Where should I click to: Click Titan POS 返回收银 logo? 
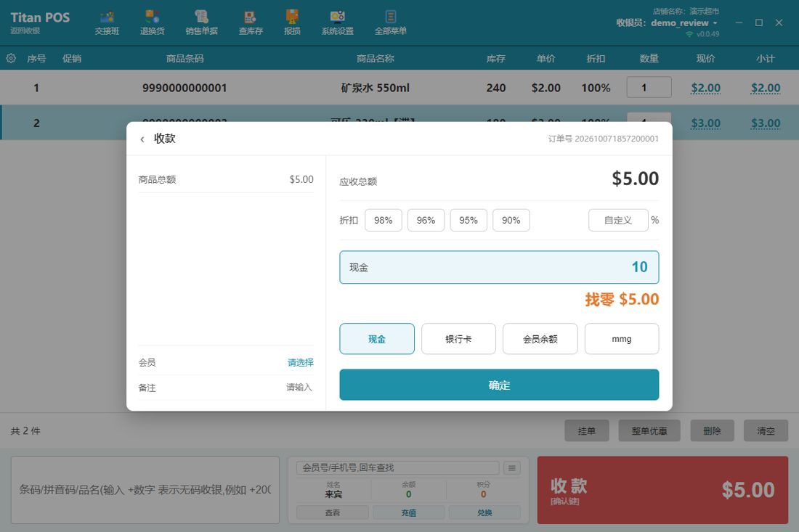[40, 22]
